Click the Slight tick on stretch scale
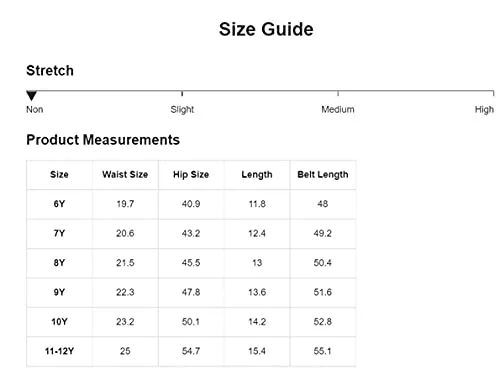500x375 pixels. (182, 93)
